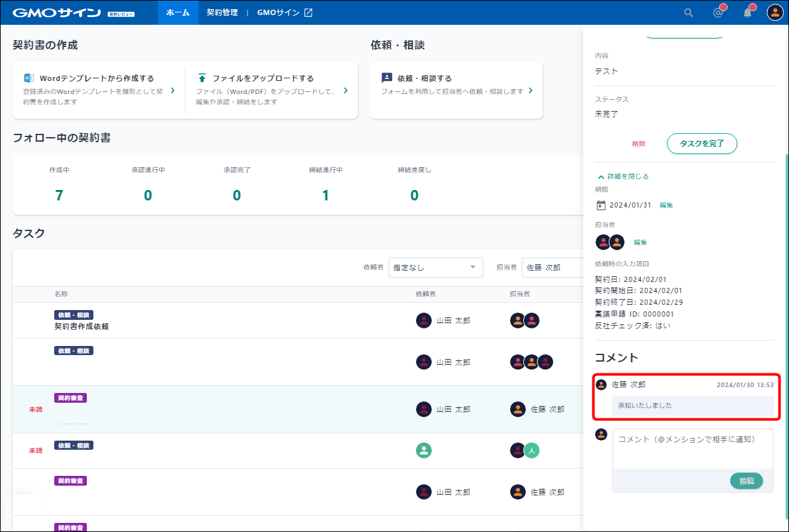Click the file upload arrow icon

202,78
